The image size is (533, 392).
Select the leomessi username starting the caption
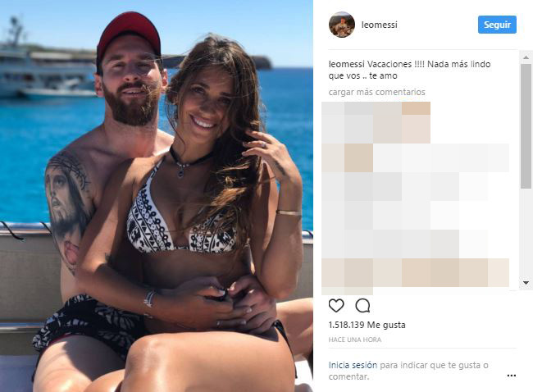point(346,64)
